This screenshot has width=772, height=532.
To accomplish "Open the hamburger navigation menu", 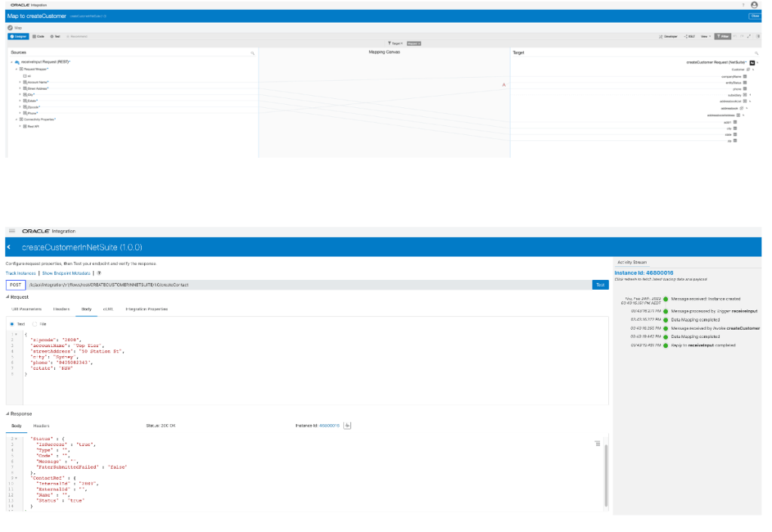I will (12, 231).
